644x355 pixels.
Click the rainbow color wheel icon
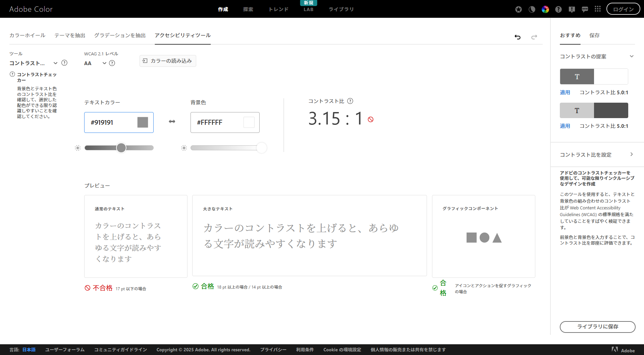coord(545,9)
